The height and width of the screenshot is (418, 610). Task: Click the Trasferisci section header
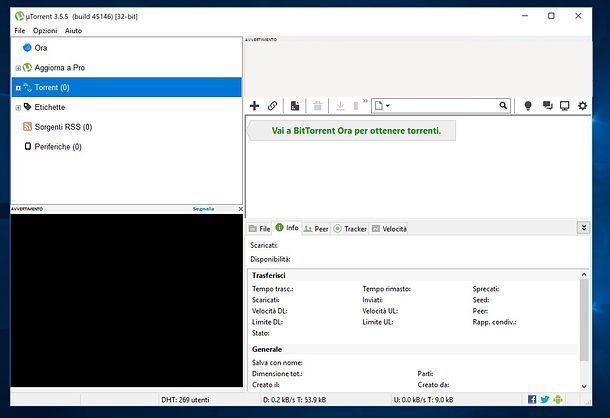coord(268,275)
